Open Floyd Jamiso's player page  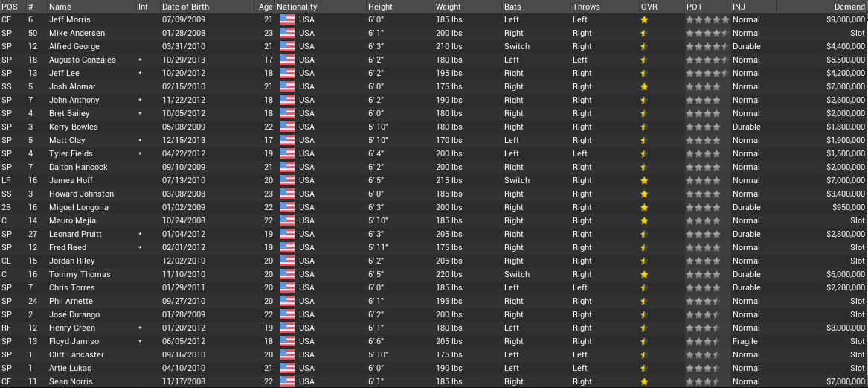[74, 342]
